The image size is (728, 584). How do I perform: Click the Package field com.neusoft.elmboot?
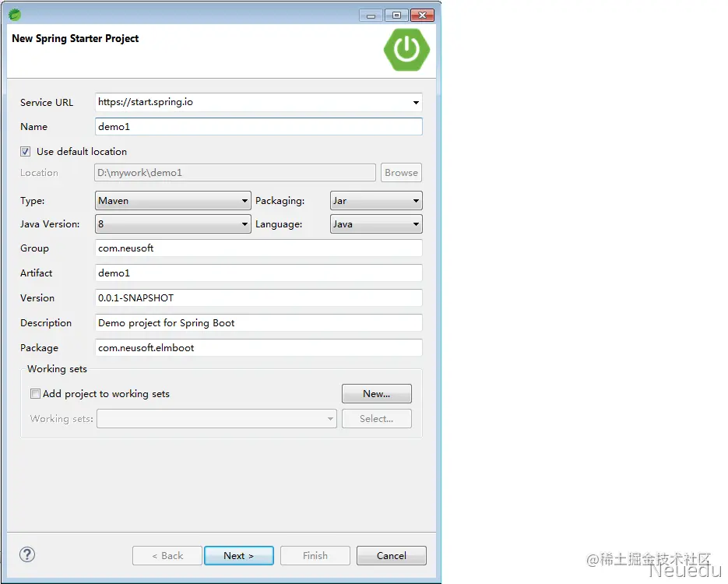(x=258, y=348)
